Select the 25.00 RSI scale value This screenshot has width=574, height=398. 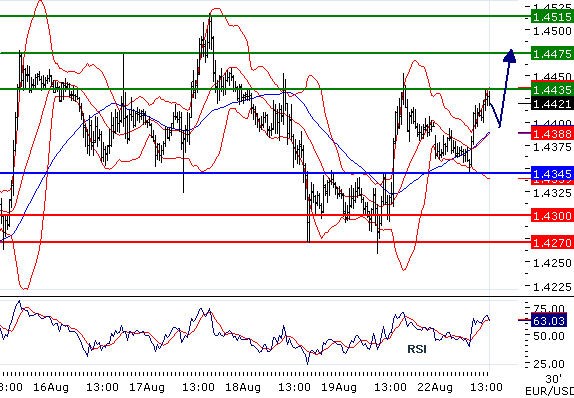coord(549,364)
